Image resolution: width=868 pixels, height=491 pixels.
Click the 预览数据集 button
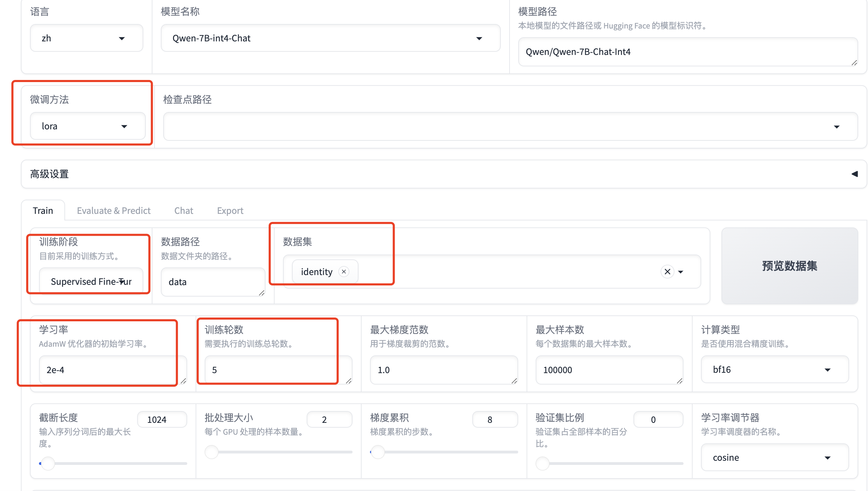tap(789, 266)
